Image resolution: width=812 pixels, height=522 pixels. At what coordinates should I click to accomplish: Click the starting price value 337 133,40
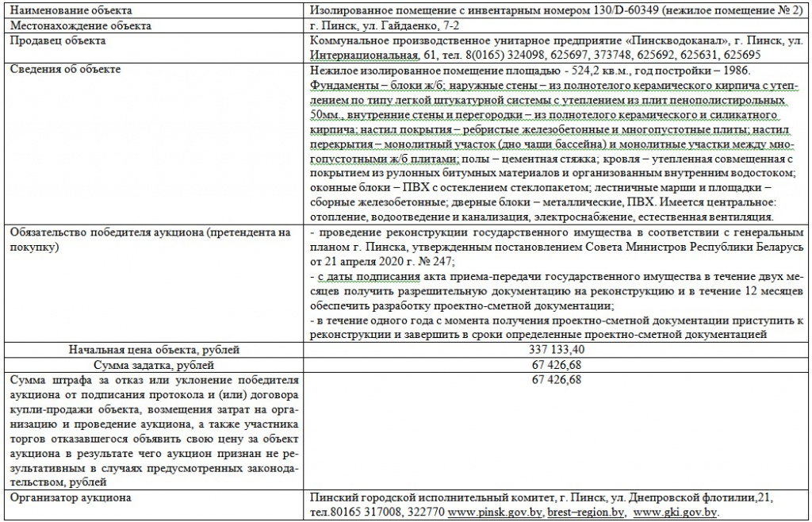(x=555, y=349)
